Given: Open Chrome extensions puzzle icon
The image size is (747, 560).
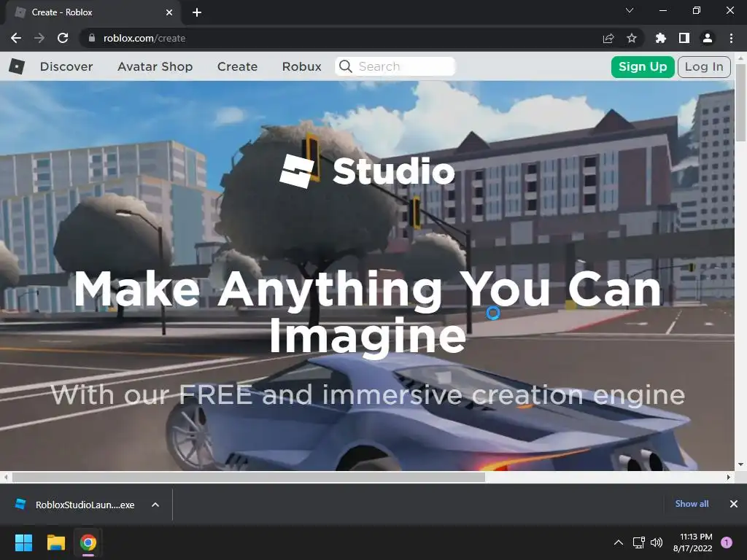Looking at the screenshot, I should (x=661, y=38).
